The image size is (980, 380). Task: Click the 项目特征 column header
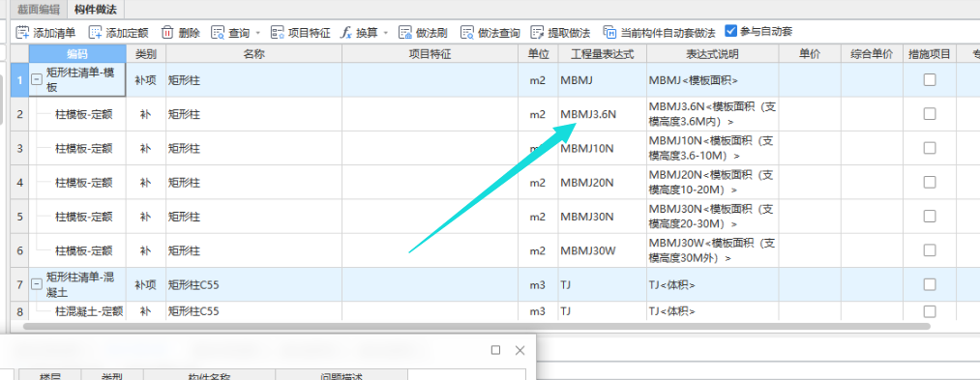coord(430,54)
